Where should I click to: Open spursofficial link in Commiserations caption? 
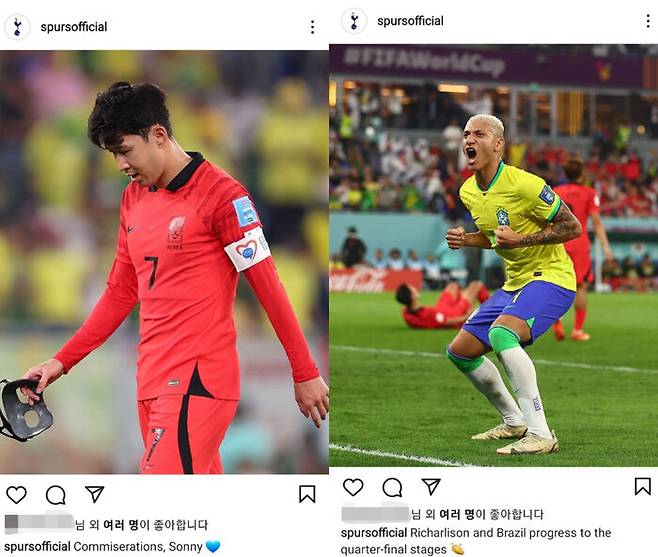37,547
